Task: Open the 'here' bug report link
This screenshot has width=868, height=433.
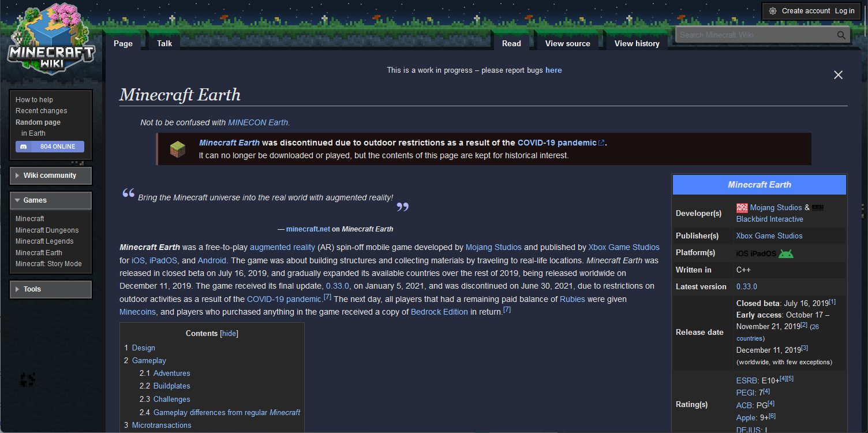Action: click(553, 70)
